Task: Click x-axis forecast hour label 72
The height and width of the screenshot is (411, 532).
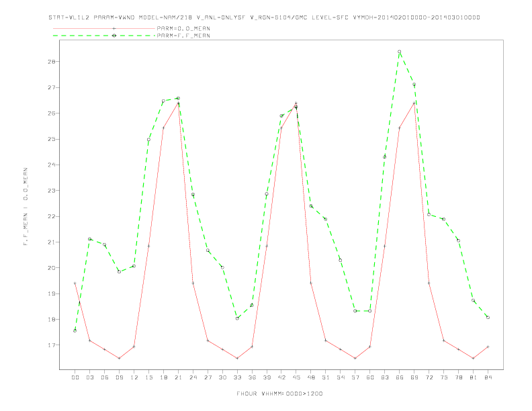Action: [429, 377]
